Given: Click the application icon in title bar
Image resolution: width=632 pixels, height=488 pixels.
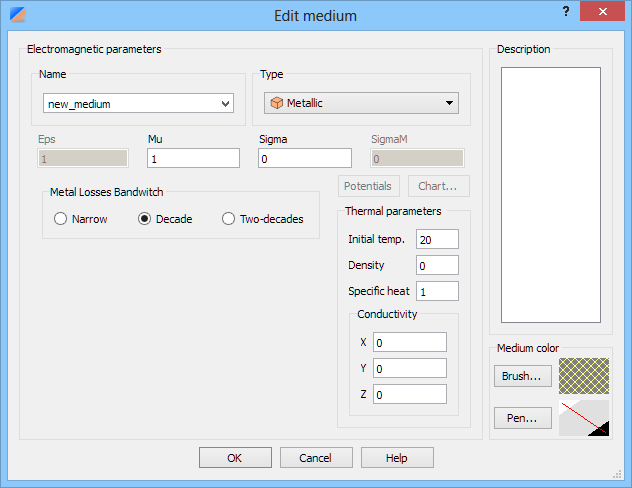Looking at the screenshot, I should click(18, 14).
